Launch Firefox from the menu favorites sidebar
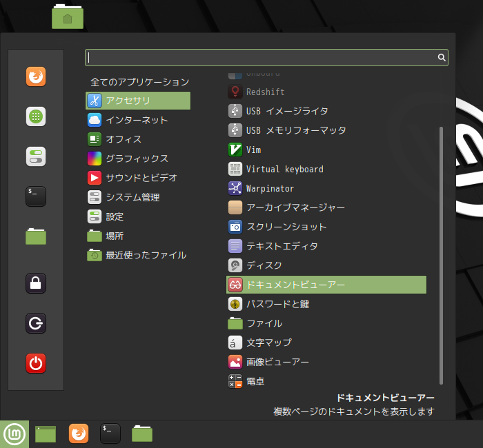Viewport: 483px width, 448px height. pyautogui.click(x=36, y=77)
